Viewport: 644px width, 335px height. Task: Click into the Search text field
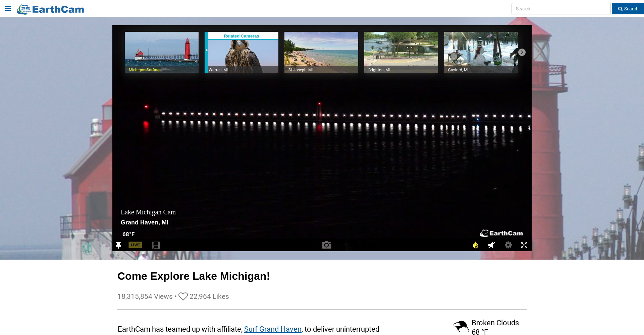(561, 9)
